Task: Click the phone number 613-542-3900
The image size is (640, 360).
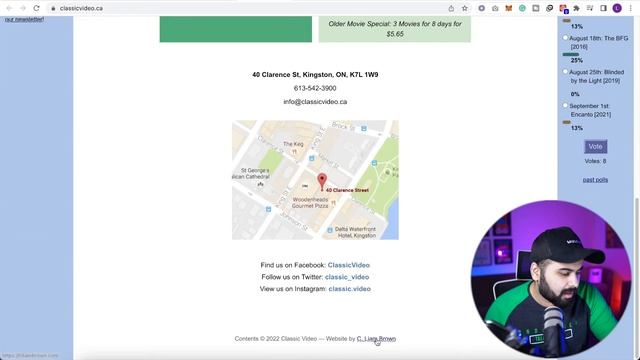Action: pyautogui.click(x=315, y=88)
